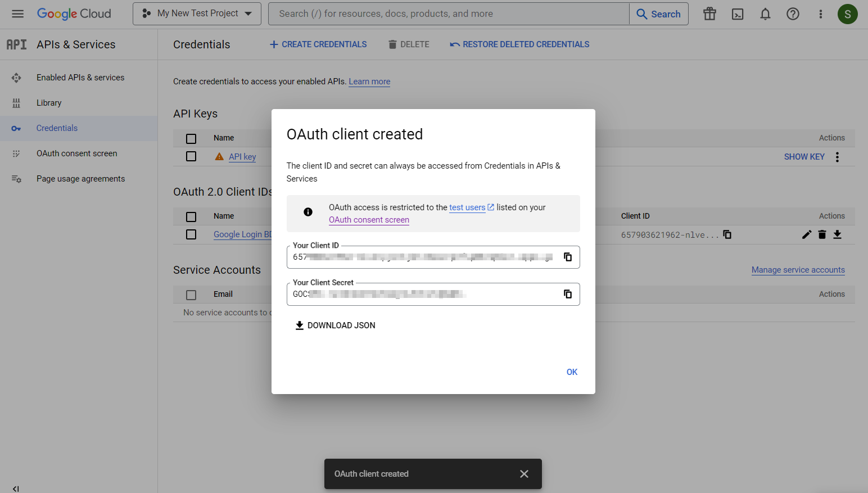868x493 pixels.
Task: Copy Your Client ID in dialog
Action: coord(568,257)
